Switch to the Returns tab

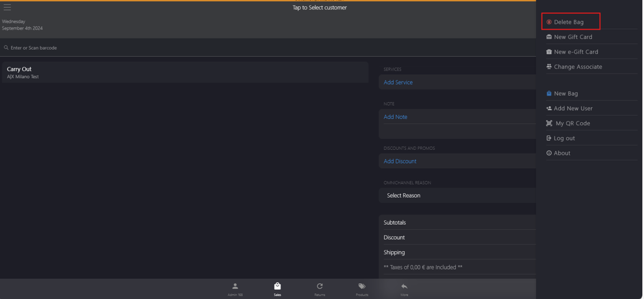(319, 290)
